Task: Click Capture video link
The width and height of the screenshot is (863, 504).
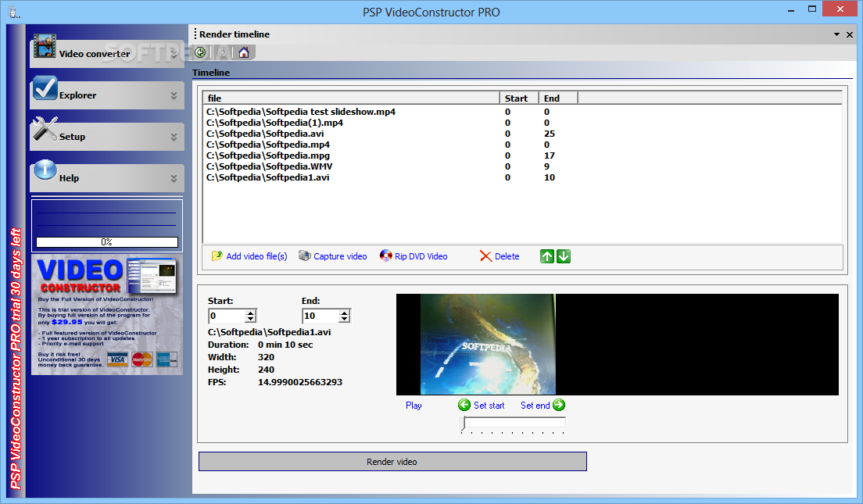Action: click(340, 256)
